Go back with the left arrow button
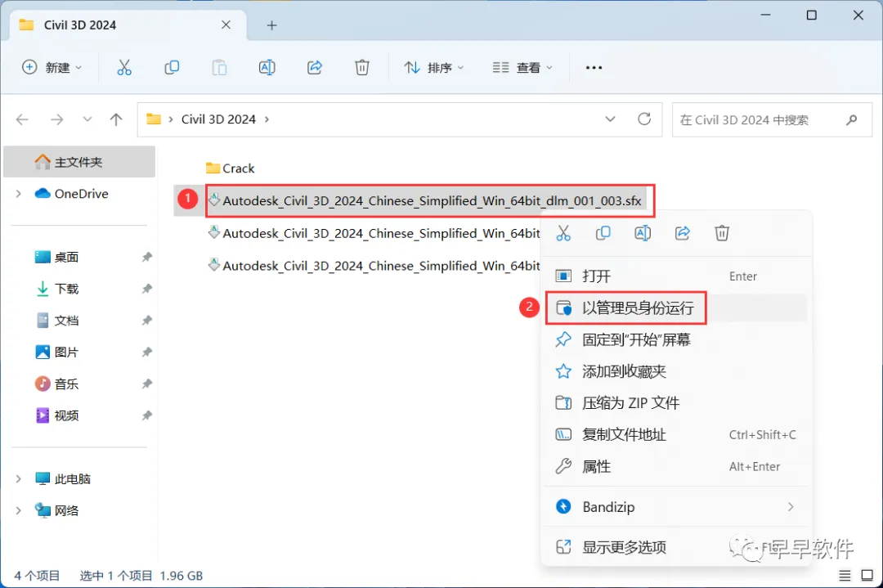This screenshot has height=588, width=883. point(23,119)
